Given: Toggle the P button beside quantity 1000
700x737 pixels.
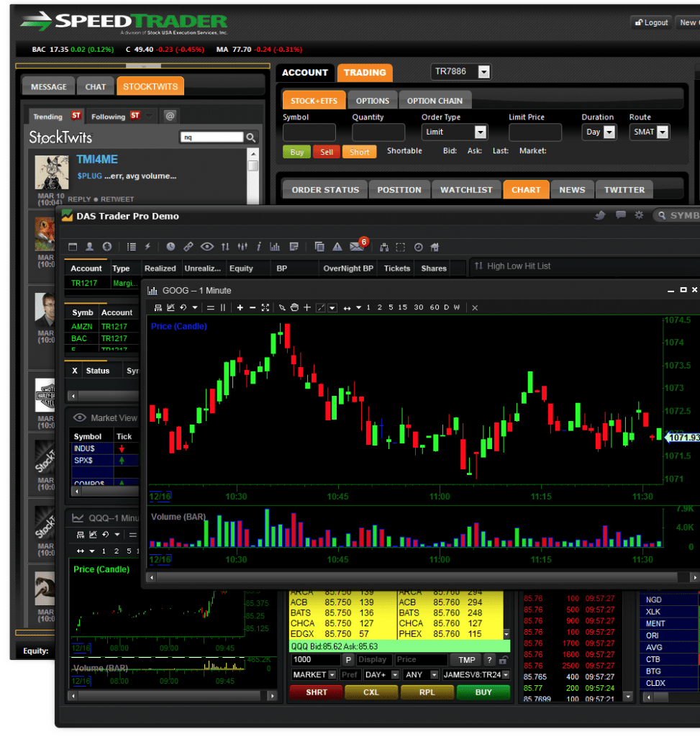Looking at the screenshot, I should 348,660.
